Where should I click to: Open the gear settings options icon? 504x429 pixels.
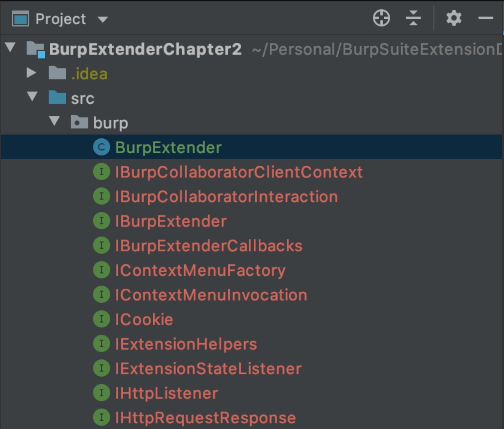(453, 18)
